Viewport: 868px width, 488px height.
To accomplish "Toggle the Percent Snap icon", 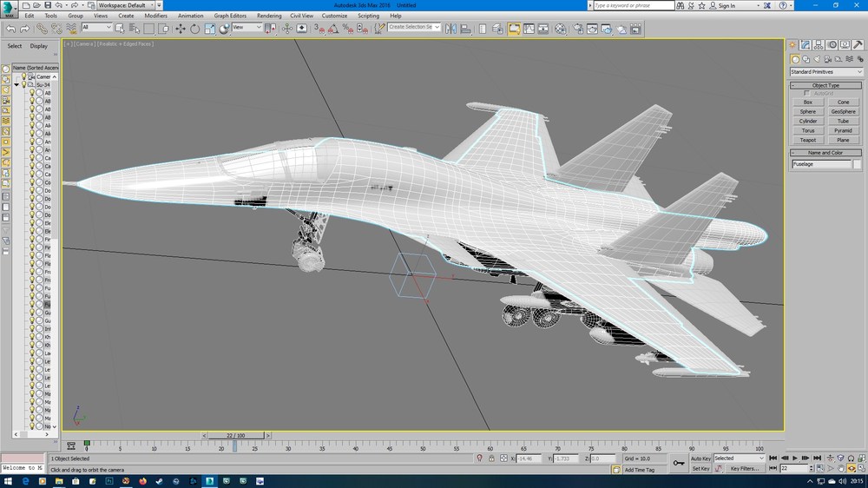I will [x=348, y=29].
